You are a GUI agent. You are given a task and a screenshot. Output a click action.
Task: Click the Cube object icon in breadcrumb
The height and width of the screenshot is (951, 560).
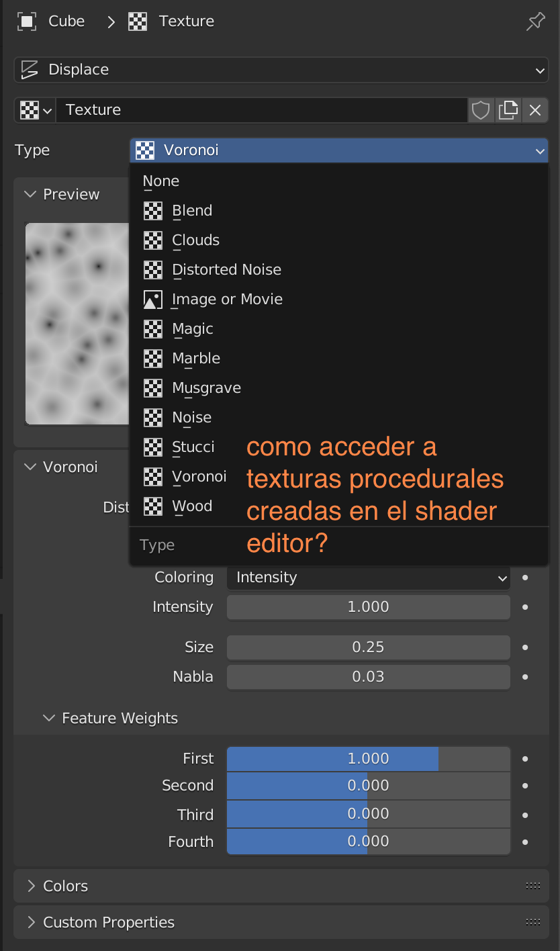point(27,21)
